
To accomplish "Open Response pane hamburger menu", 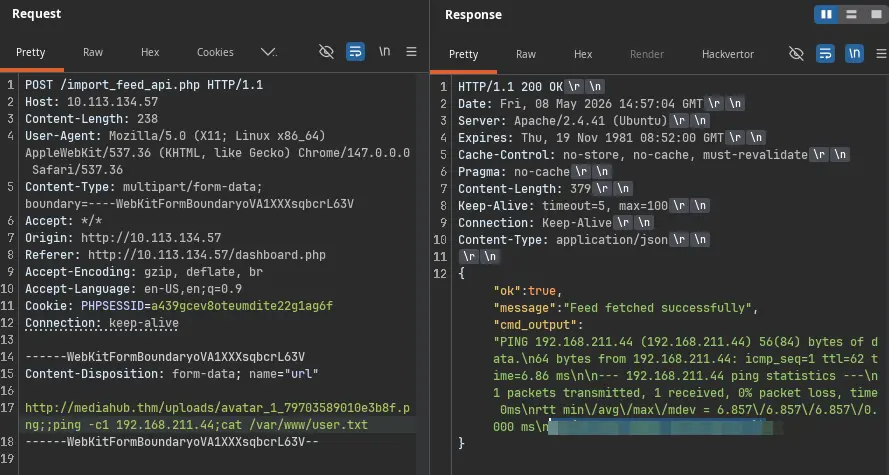I will (881, 54).
